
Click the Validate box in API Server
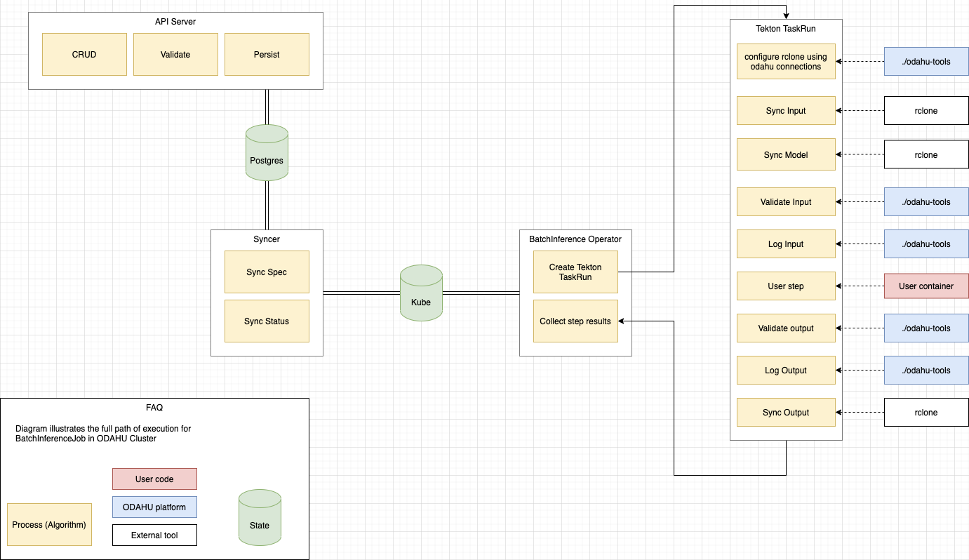(175, 54)
